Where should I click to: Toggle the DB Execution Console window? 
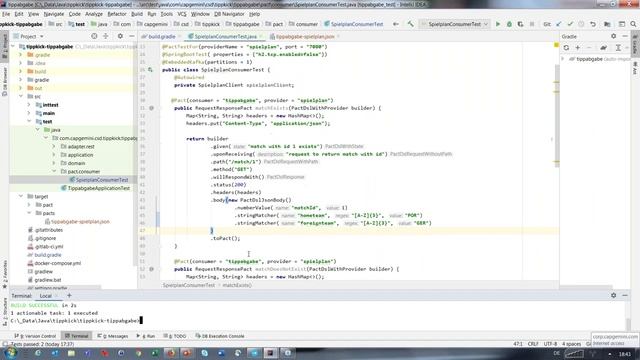tap(220, 336)
